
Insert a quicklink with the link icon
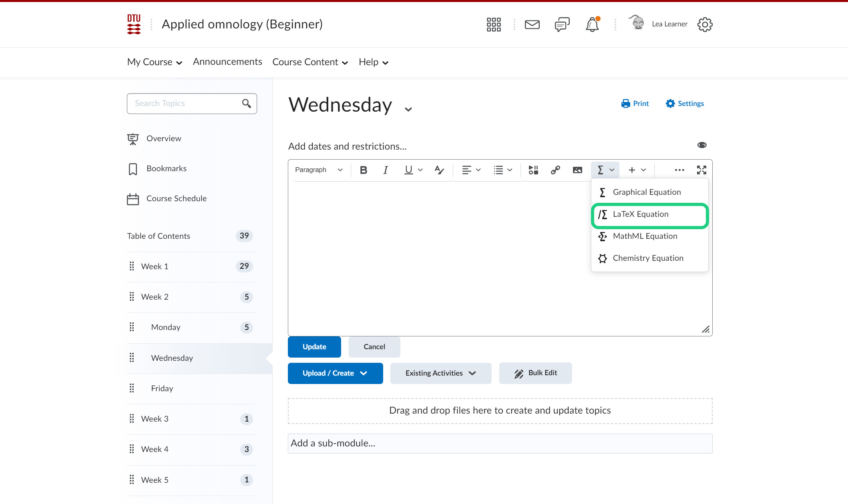pyautogui.click(x=555, y=170)
